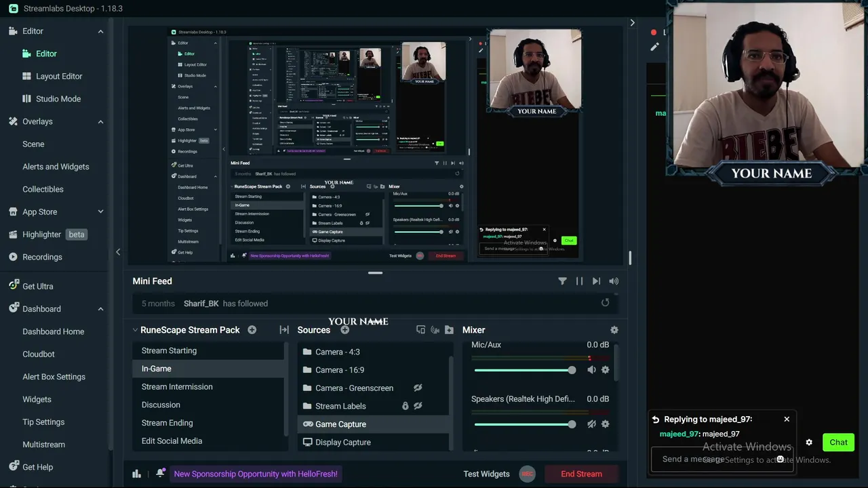Show the Stream Labels source folder

tap(418, 406)
